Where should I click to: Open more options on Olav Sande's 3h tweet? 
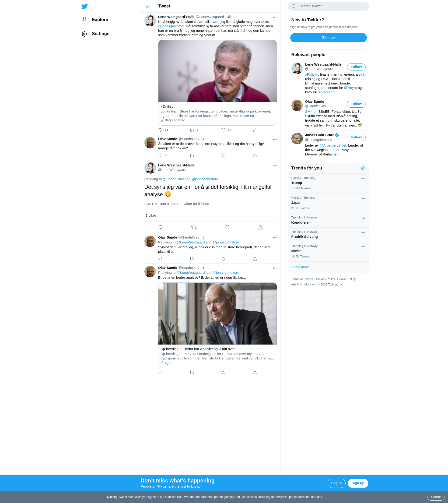(274, 238)
